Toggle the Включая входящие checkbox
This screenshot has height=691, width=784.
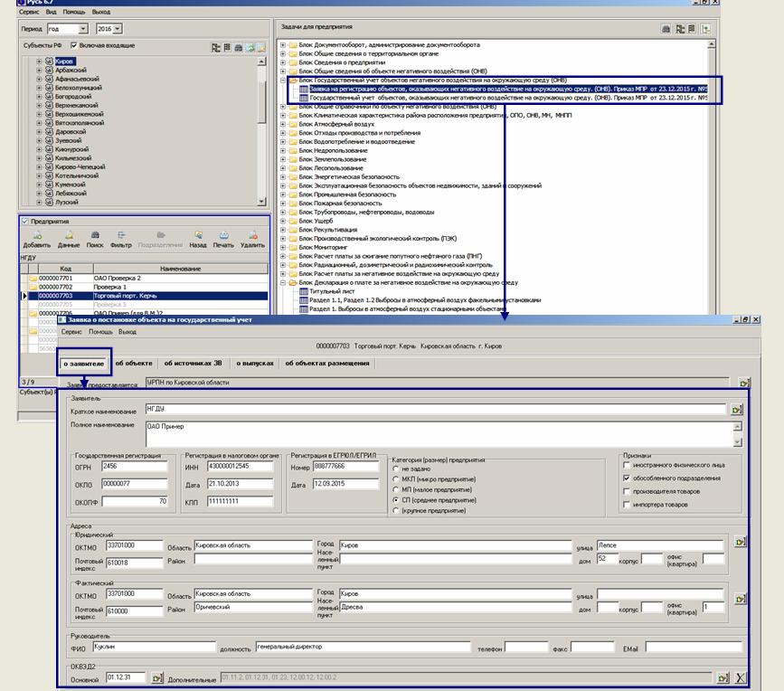pos(74,45)
